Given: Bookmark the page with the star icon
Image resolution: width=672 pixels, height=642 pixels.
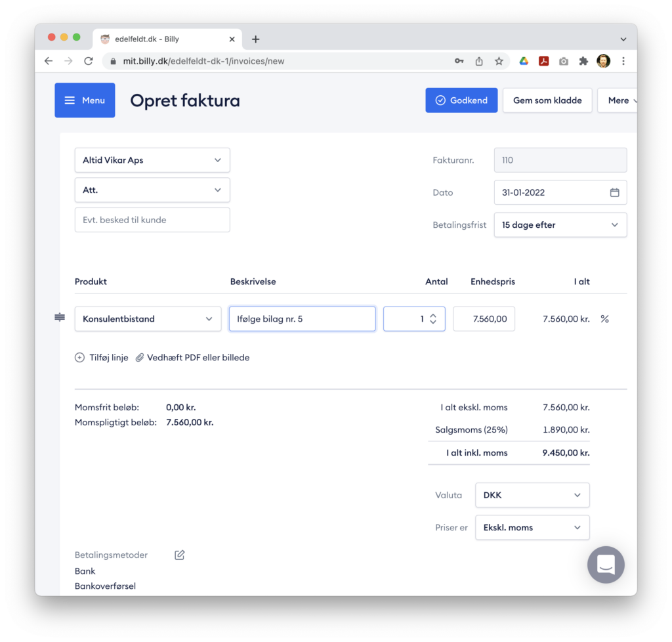Looking at the screenshot, I should point(499,61).
